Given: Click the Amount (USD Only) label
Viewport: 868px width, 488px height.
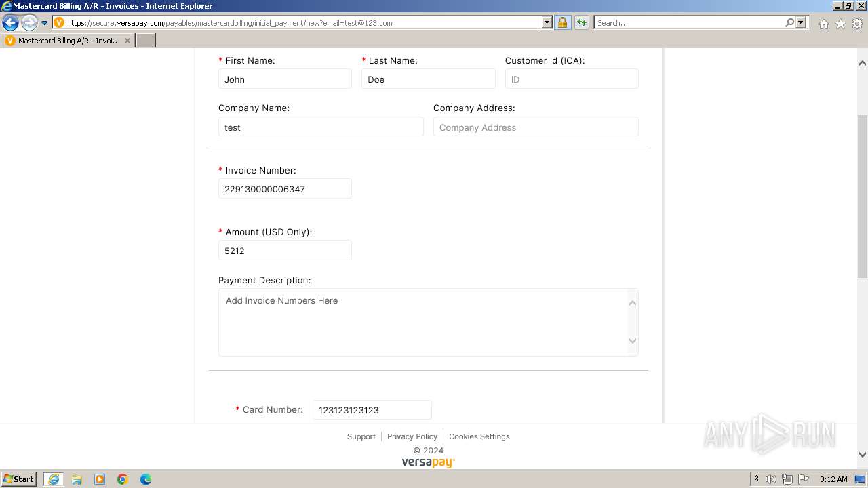Looking at the screenshot, I should pyautogui.click(x=269, y=232).
